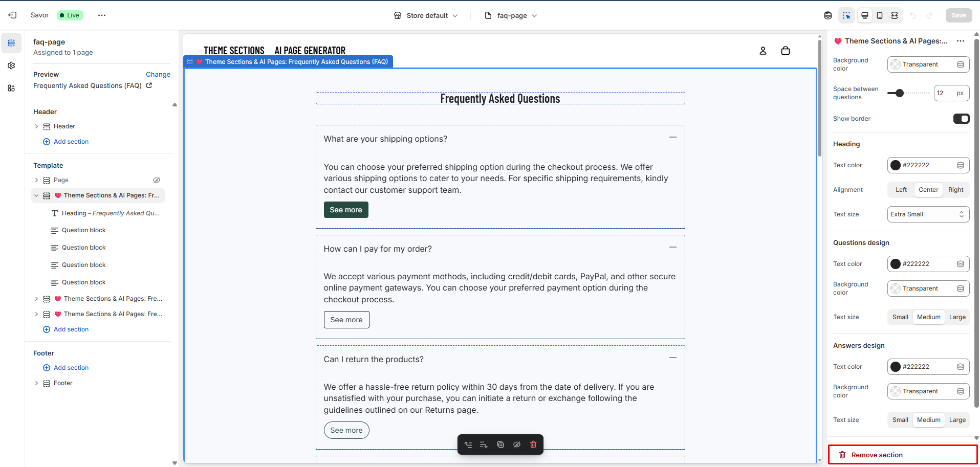Viewport: 980px width, 467px height.
Task: Click the redo arrow icon
Action: pyautogui.click(x=930, y=15)
